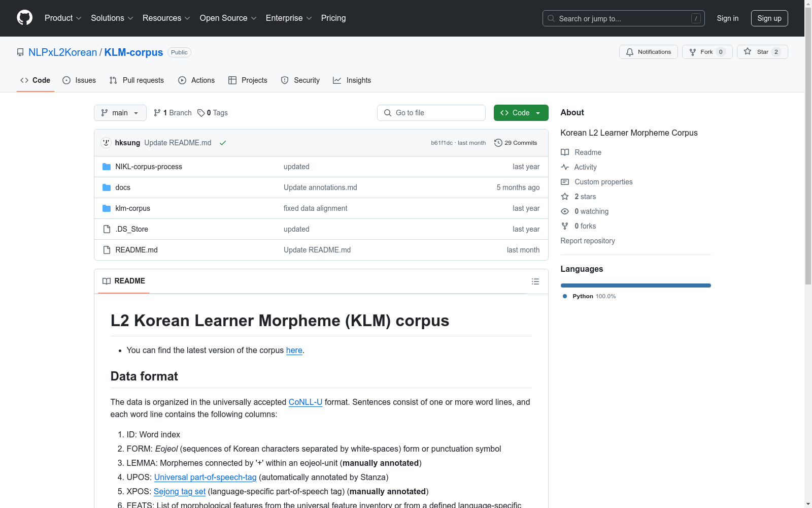
Task: Open the Security tab
Action: [x=300, y=80]
